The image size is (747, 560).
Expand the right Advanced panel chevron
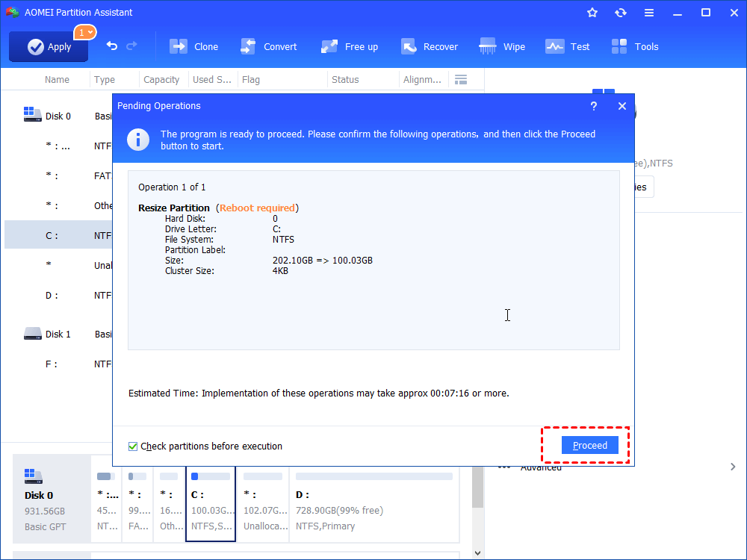[x=733, y=465]
